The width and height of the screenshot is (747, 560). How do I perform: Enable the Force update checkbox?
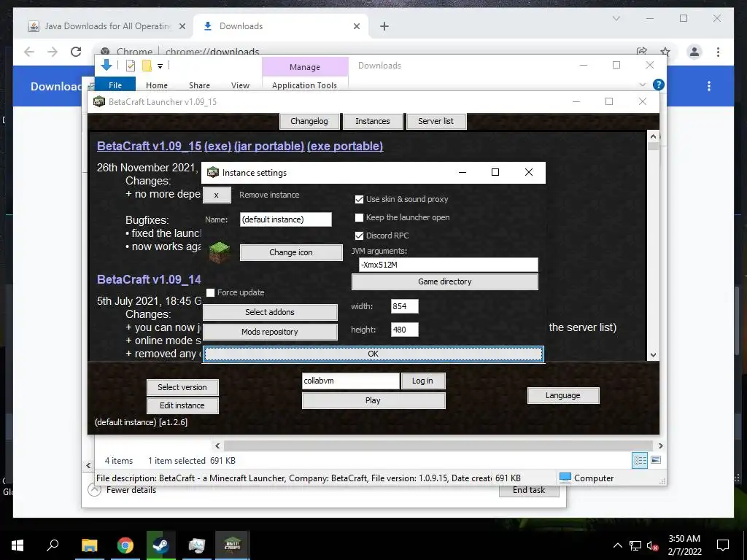click(210, 292)
